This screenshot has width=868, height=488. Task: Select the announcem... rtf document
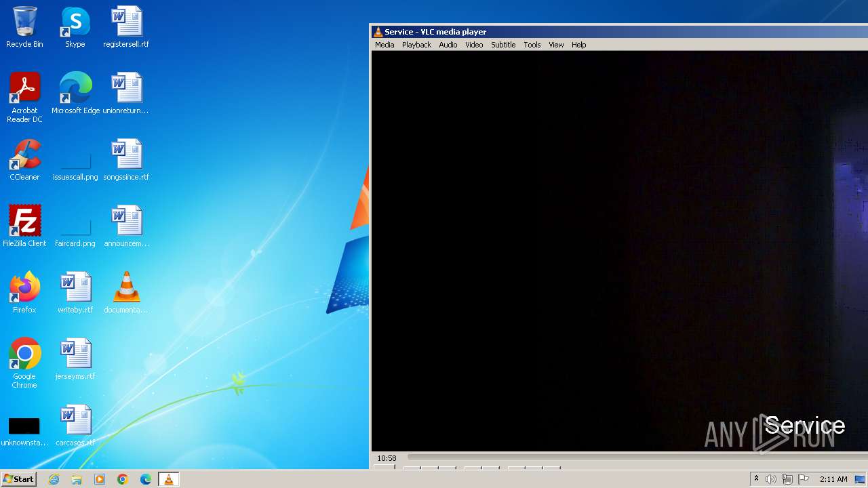click(x=126, y=226)
